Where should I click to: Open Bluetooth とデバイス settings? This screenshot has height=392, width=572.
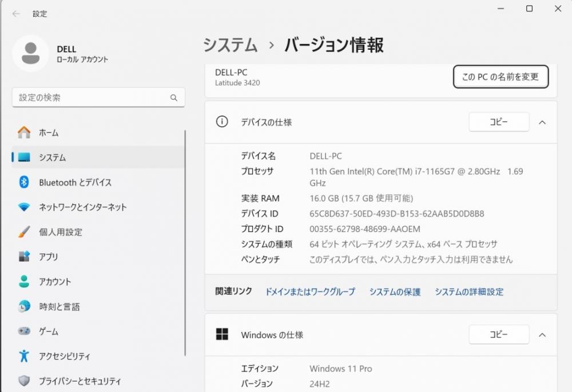[98, 182]
